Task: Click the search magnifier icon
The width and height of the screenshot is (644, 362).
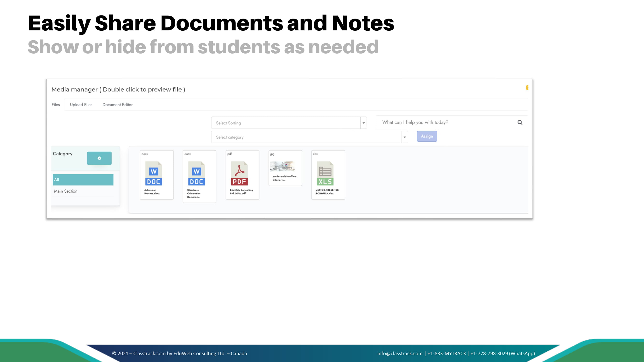Action: coord(520,122)
